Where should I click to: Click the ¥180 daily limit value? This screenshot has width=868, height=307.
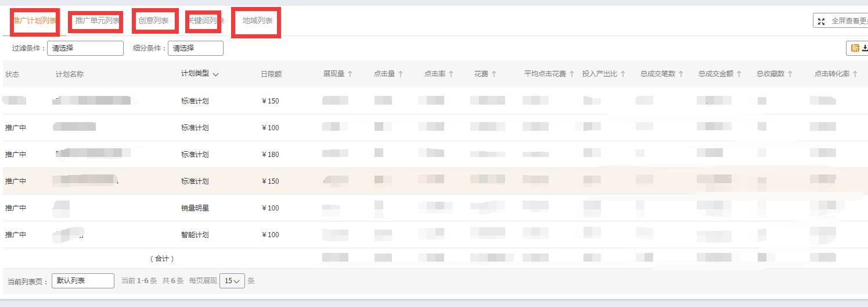coord(271,155)
